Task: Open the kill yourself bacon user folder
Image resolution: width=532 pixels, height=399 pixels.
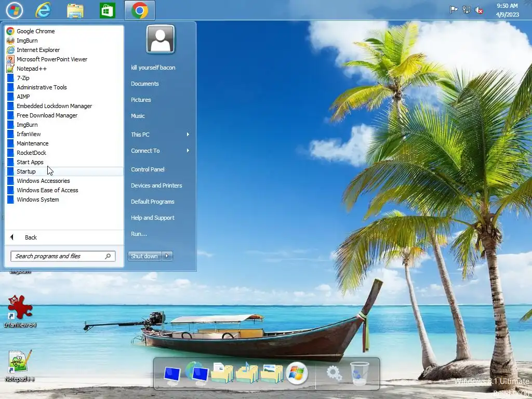Action: click(153, 68)
